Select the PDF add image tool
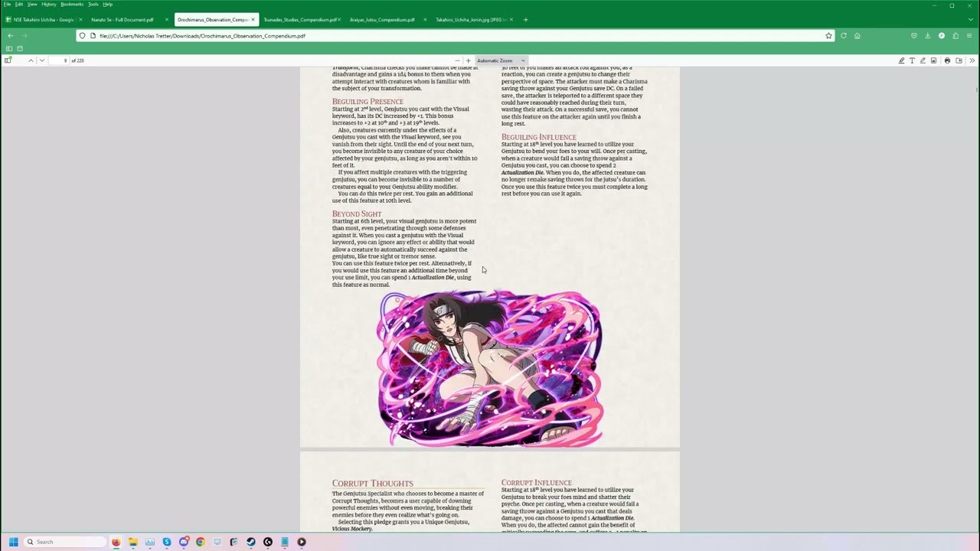Screen dimensions: 980x551 tap(933, 60)
